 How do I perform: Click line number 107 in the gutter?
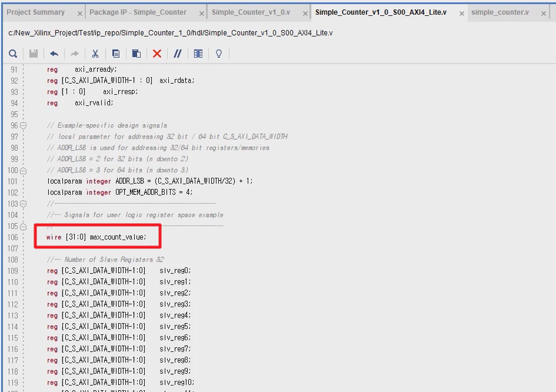tap(13, 248)
